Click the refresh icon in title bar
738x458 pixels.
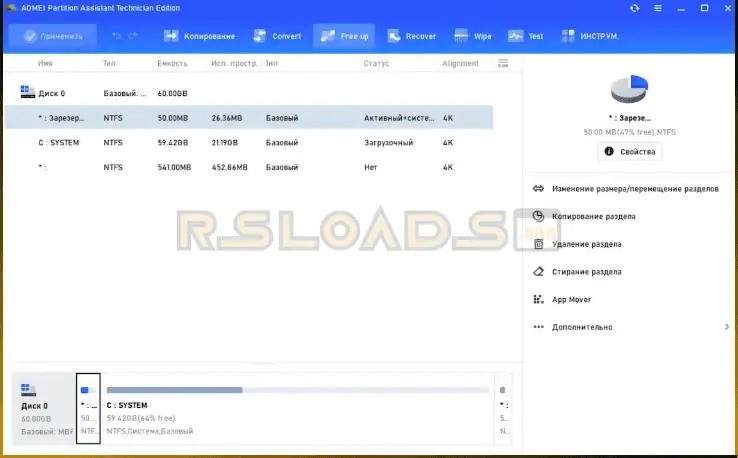[x=634, y=8]
